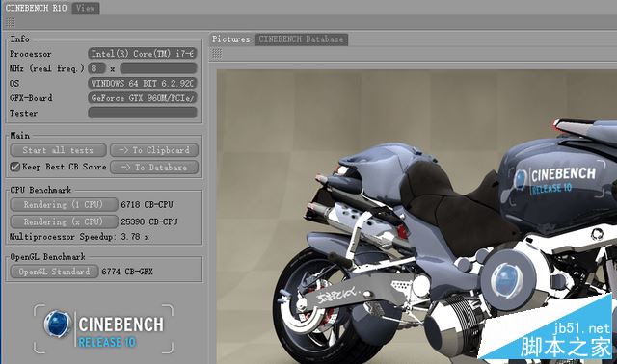This screenshot has width=617, height=364.
Task: Click the Multiprocessor Speedup 3.78 x text
Action: point(79,237)
